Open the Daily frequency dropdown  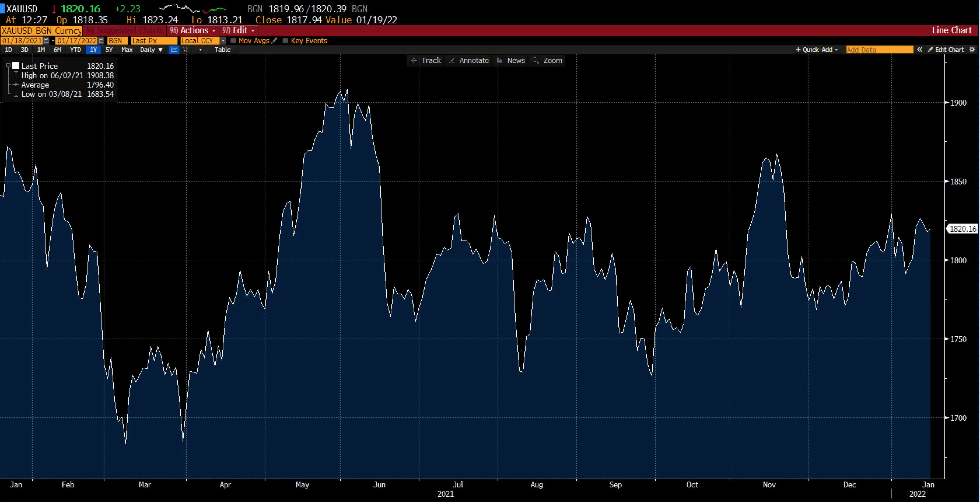tap(151, 50)
